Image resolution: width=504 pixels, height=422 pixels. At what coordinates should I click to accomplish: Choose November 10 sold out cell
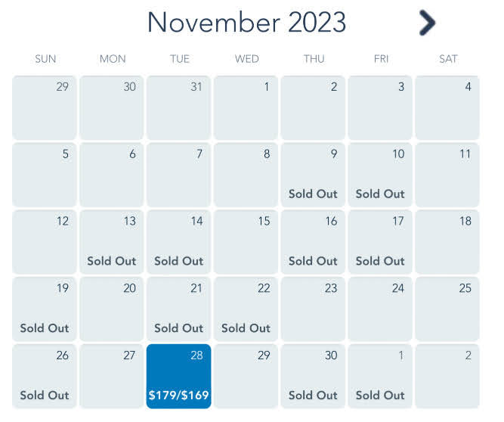tap(380, 175)
